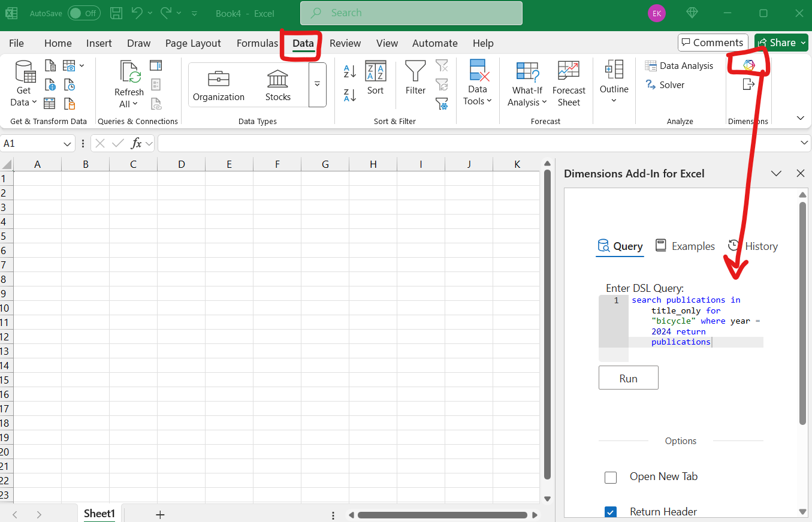This screenshot has width=812, height=522.
Task: Add a new worksheet with the plus button
Action: (x=159, y=514)
